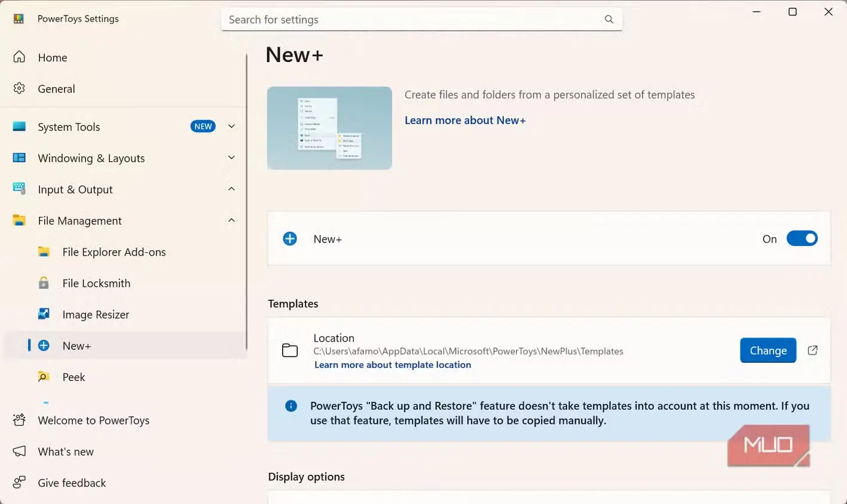Click the sidebar vertical scrollbar
The image size is (847, 504).
tap(246, 203)
